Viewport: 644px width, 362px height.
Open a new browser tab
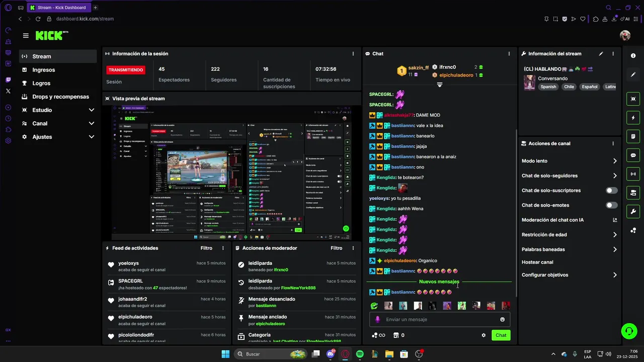coord(96,8)
